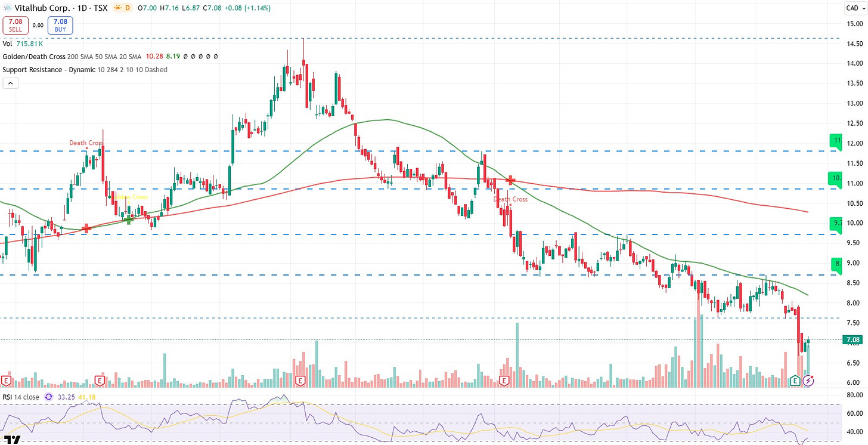Click the left red plus cross marker
This screenshot has width=868, height=445.
click(86, 228)
